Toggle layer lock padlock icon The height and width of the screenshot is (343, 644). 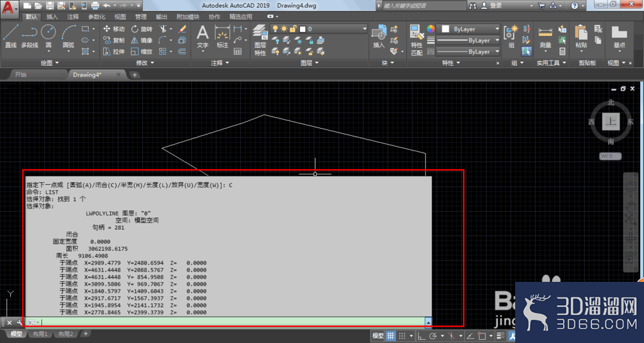pyautogui.click(x=293, y=29)
